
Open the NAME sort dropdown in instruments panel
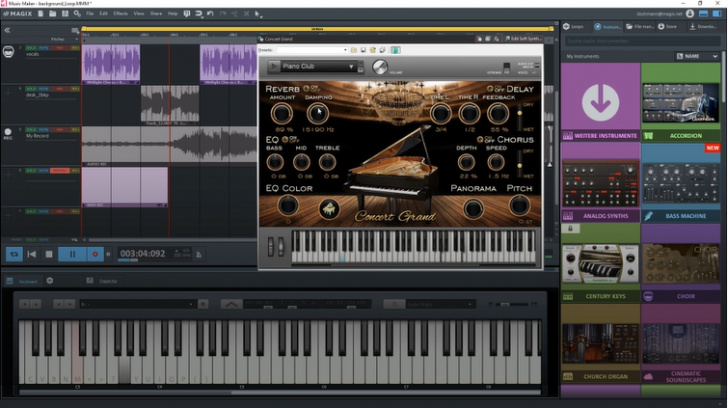697,56
